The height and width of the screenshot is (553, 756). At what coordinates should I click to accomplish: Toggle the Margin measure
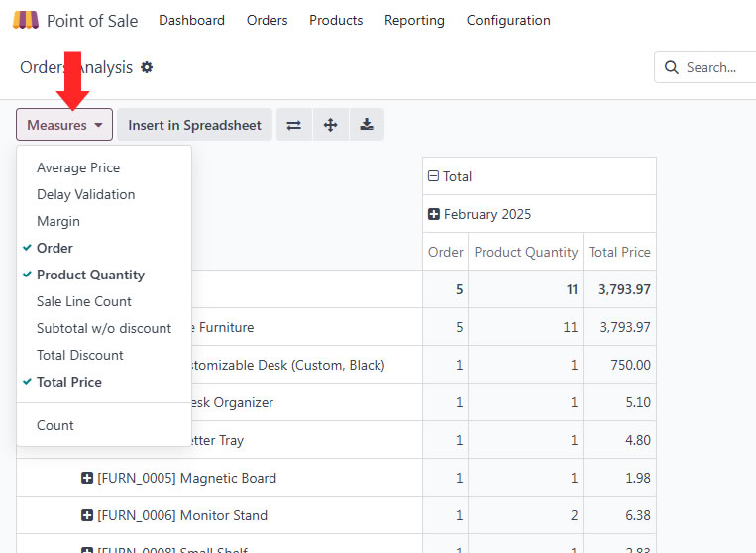[104, 221]
